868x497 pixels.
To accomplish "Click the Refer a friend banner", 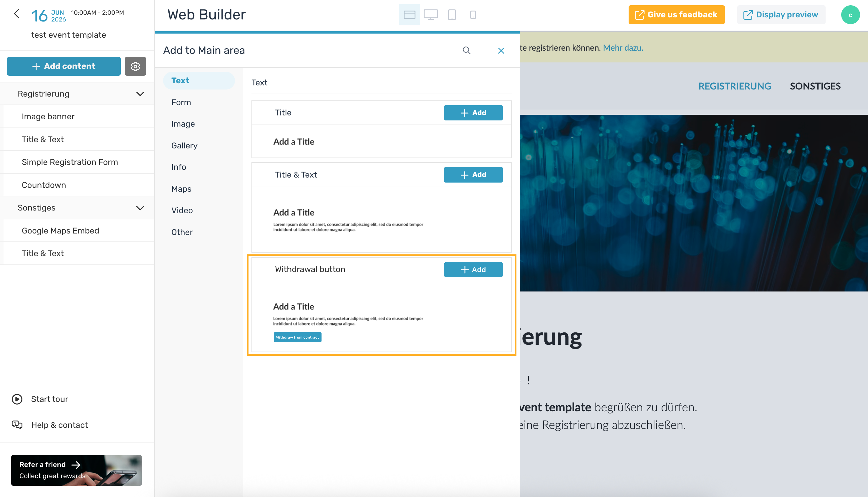I will tap(77, 470).
